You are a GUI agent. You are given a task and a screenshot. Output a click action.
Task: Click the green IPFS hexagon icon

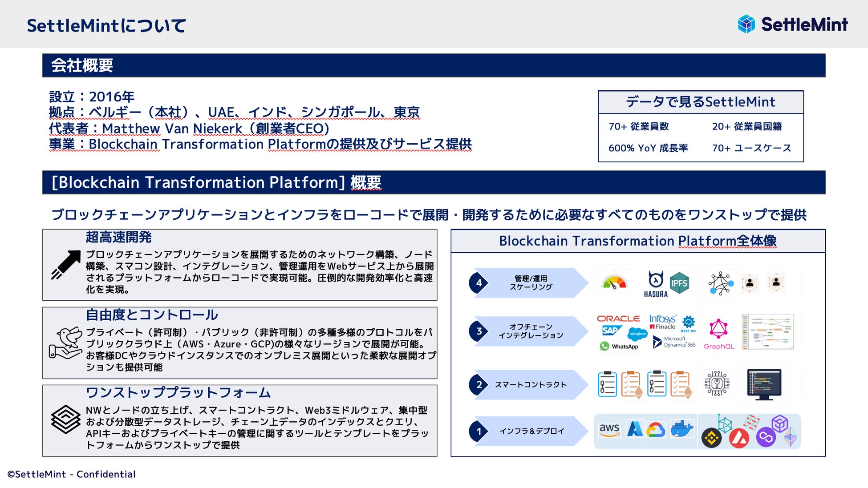point(679,283)
